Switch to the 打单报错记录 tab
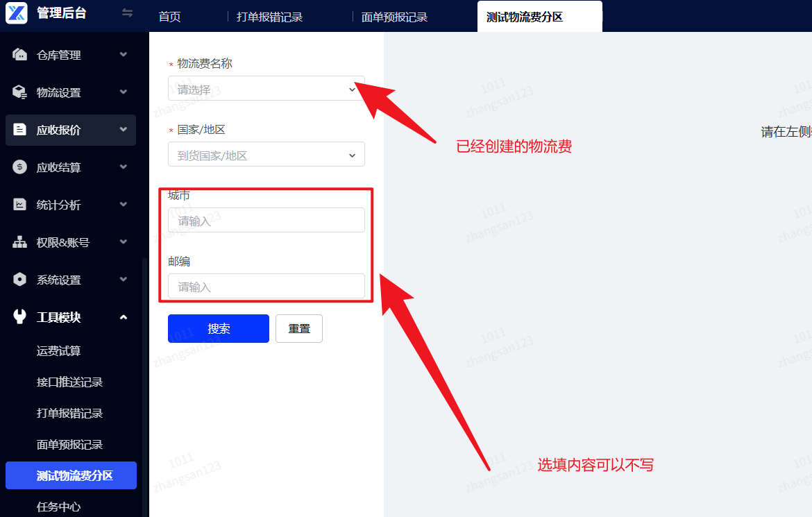 coord(269,17)
